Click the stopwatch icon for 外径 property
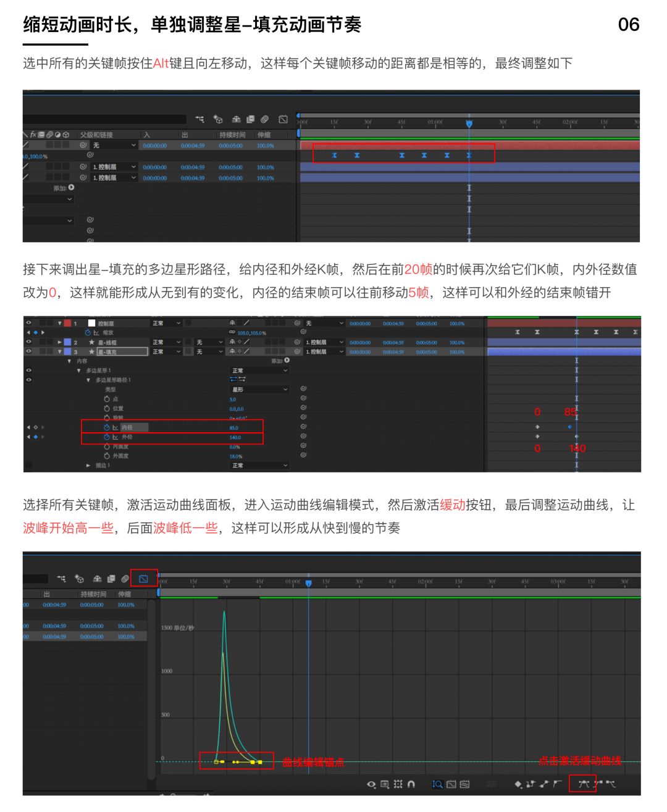This screenshot has width=667, height=812. click(106, 437)
